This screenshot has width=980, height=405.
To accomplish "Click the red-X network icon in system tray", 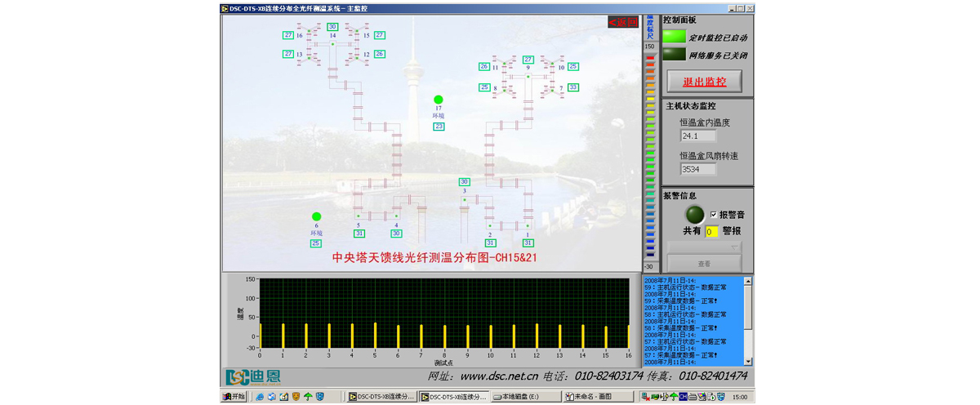I will pos(645,397).
